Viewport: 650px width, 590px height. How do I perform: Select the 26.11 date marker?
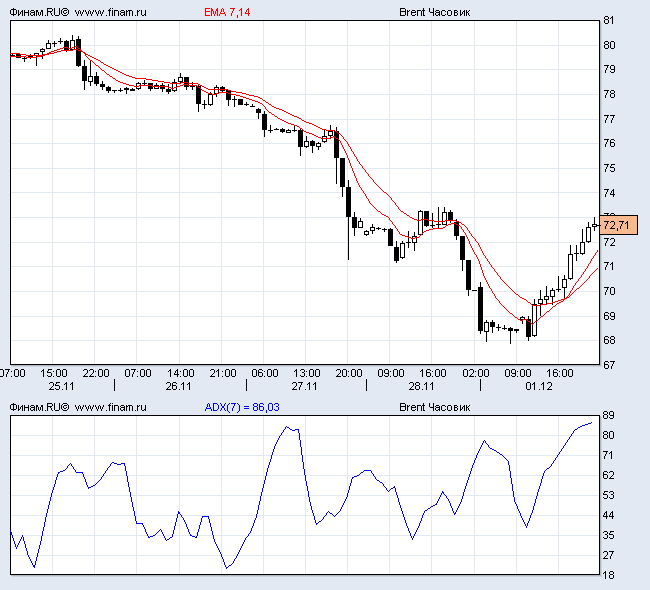178,385
